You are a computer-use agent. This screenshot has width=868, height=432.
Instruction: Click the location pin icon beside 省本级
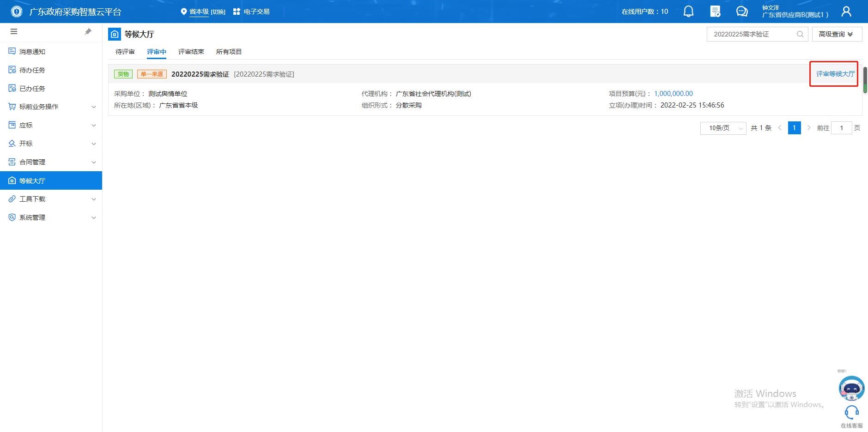(183, 12)
